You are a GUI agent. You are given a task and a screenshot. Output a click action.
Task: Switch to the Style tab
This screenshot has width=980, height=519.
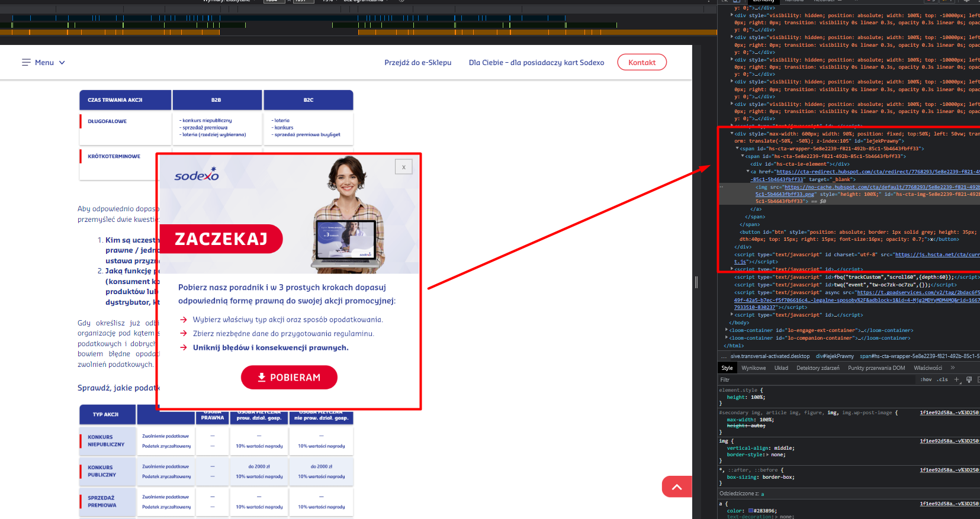coord(727,368)
